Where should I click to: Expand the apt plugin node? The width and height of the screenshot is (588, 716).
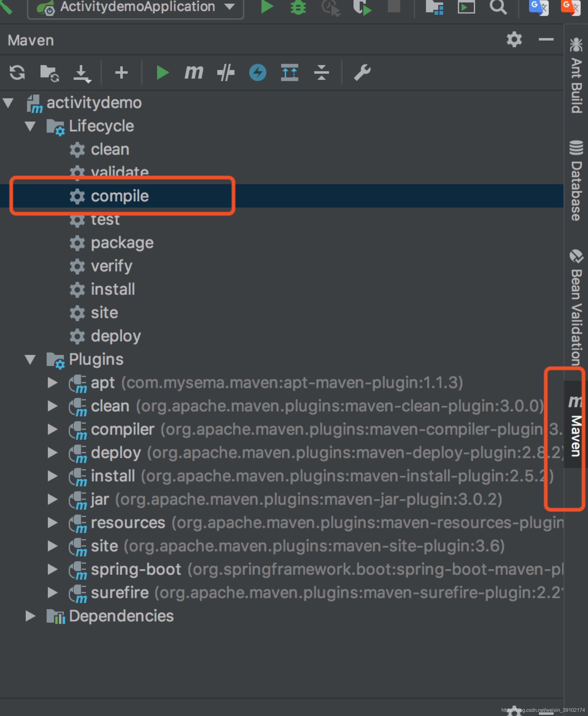click(x=52, y=383)
